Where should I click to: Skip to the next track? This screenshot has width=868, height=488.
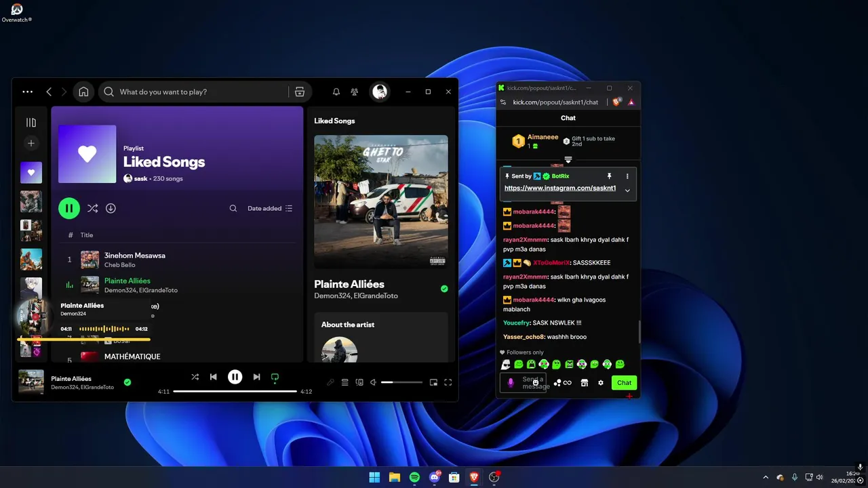coord(256,377)
